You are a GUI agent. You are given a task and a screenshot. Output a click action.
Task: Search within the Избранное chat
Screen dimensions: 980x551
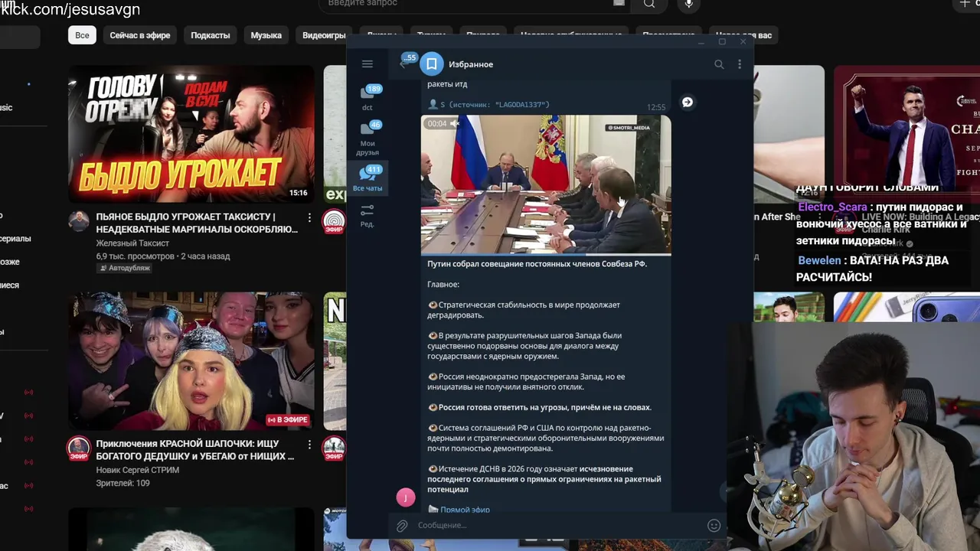click(x=719, y=64)
